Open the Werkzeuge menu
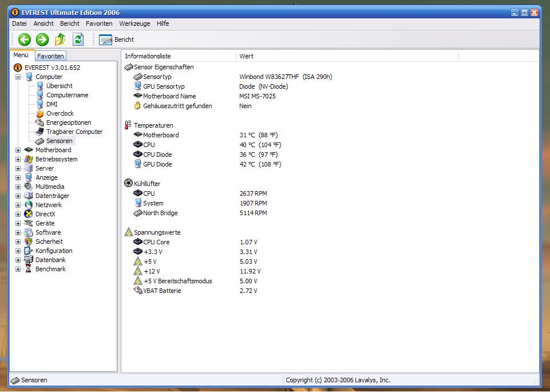The height and width of the screenshot is (392, 550). (134, 23)
